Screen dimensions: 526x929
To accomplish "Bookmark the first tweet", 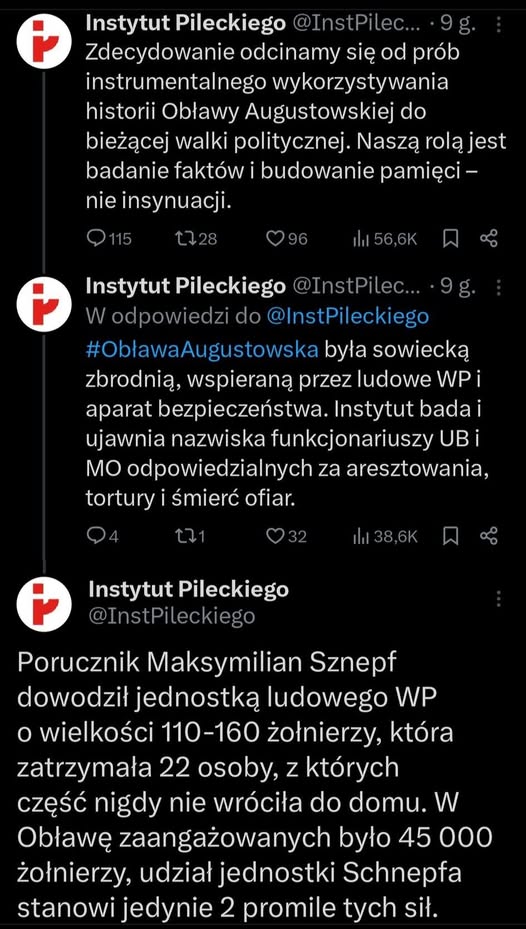I will point(451,239).
